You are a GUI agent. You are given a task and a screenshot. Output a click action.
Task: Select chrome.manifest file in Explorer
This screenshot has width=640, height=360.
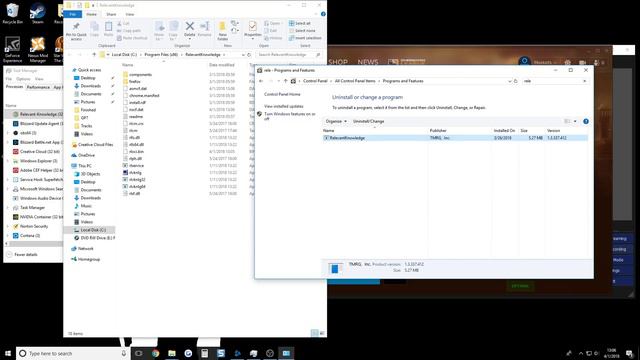144,96
